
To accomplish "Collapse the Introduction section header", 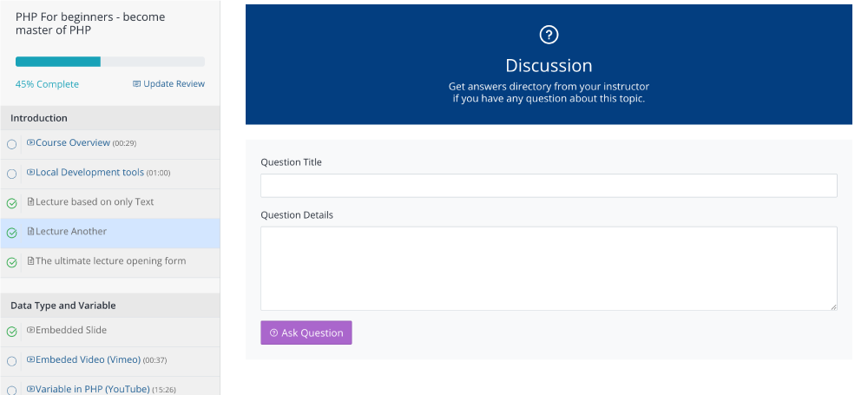I will [110, 118].
